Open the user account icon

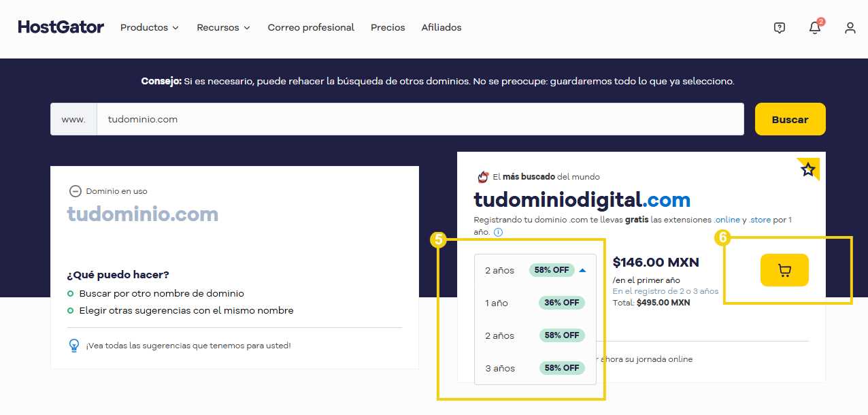[x=850, y=28]
